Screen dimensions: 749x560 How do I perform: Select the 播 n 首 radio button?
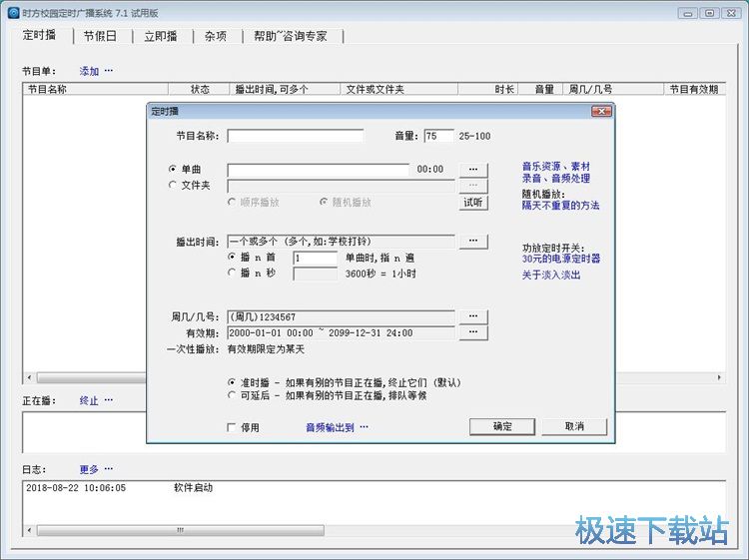pos(232,257)
